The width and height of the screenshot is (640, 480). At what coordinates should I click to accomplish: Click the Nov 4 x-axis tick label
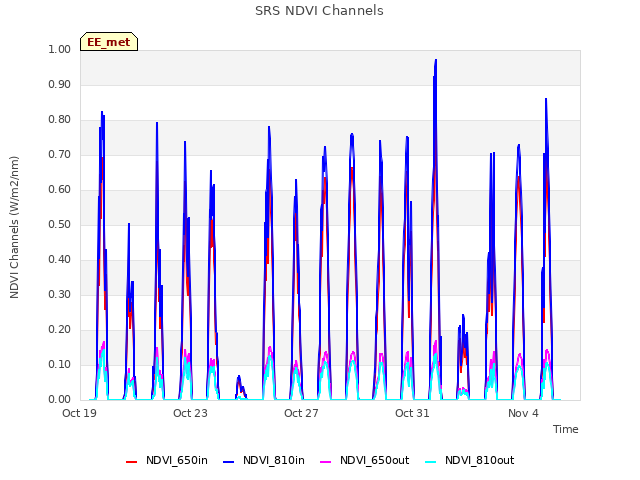pos(523,413)
